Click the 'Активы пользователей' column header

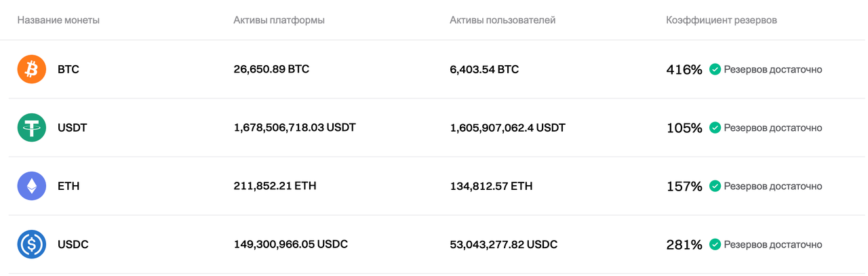click(502, 20)
